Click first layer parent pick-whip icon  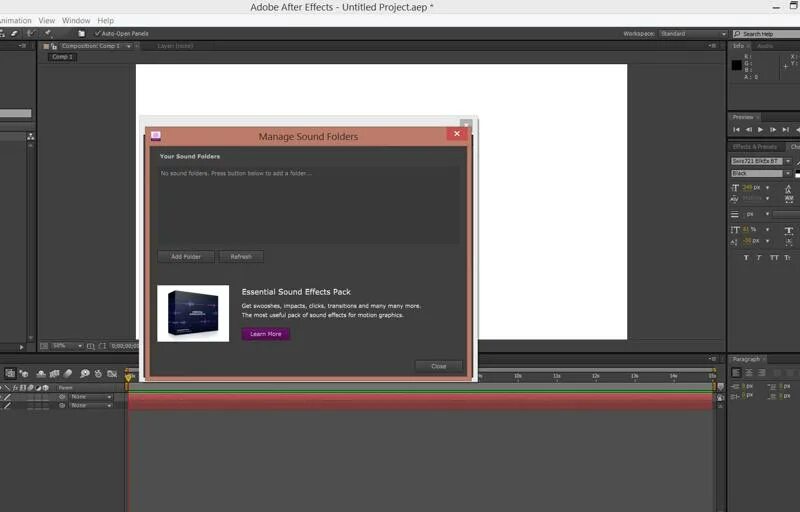(x=62, y=397)
